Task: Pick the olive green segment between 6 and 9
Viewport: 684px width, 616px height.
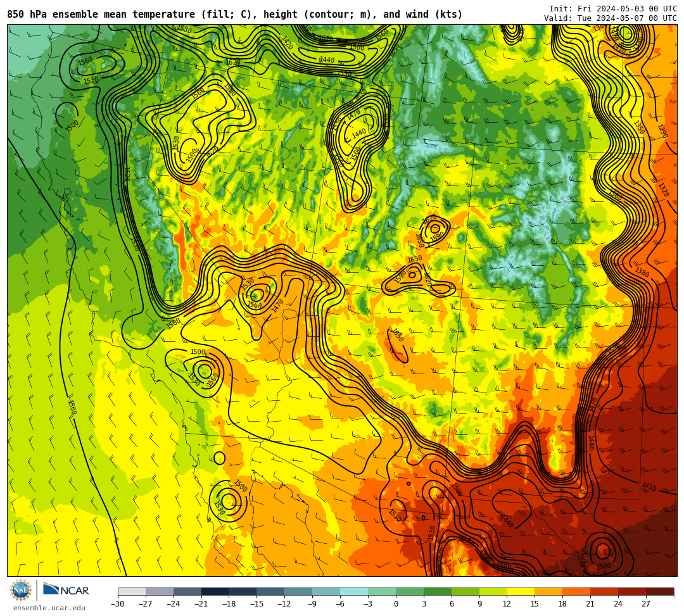Action: (x=465, y=591)
